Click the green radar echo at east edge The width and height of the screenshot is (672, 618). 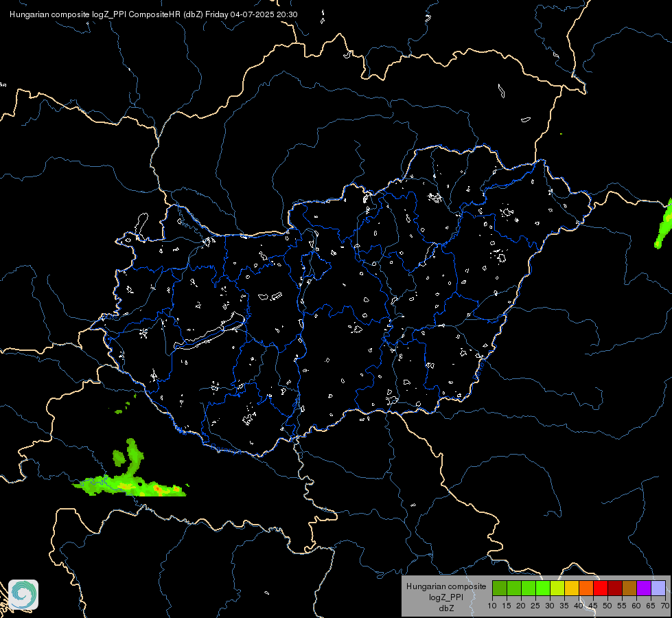point(664,225)
